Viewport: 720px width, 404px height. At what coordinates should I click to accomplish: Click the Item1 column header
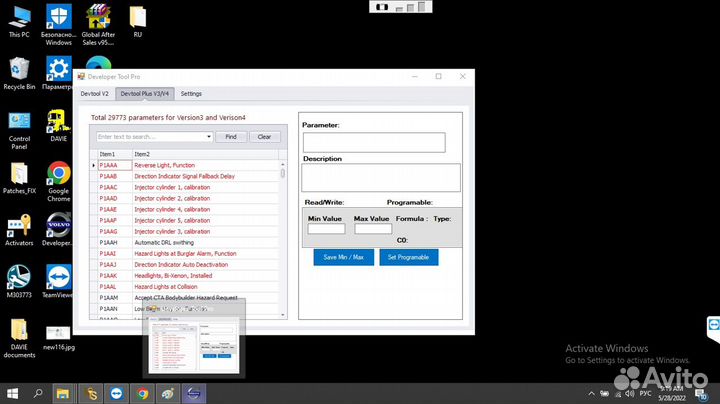(x=115, y=154)
